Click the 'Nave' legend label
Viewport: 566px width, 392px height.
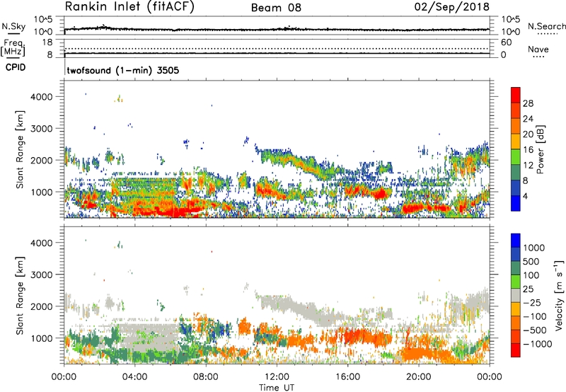[538, 49]
